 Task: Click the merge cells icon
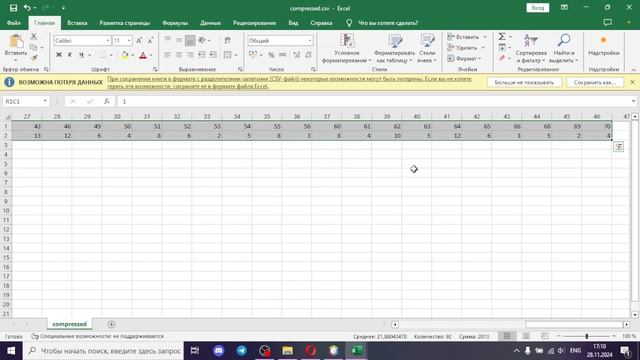click(x=228, y=55)
